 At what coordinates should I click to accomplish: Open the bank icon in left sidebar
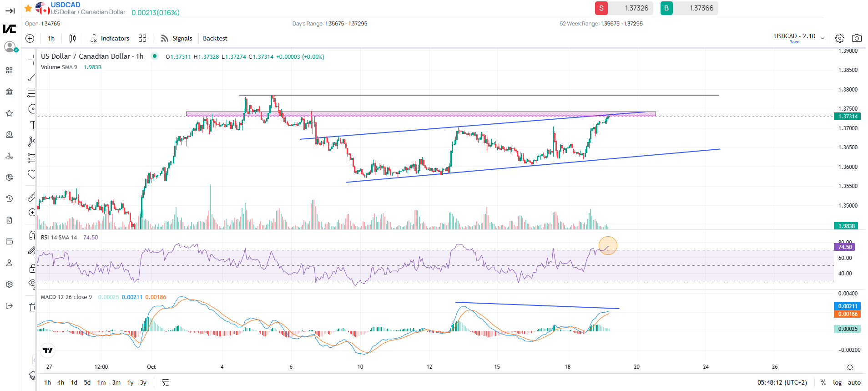9,92
